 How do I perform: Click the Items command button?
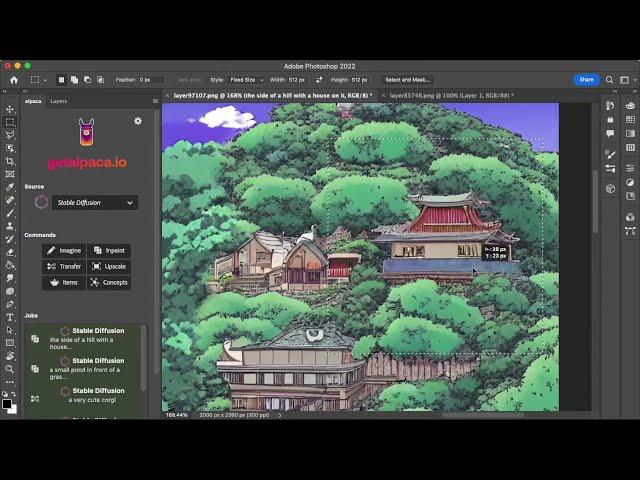pyautogui.click(x=64, y=282)
